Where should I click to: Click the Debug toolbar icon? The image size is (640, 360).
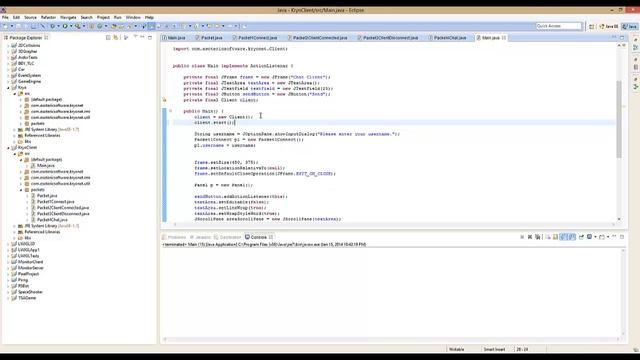52,26
